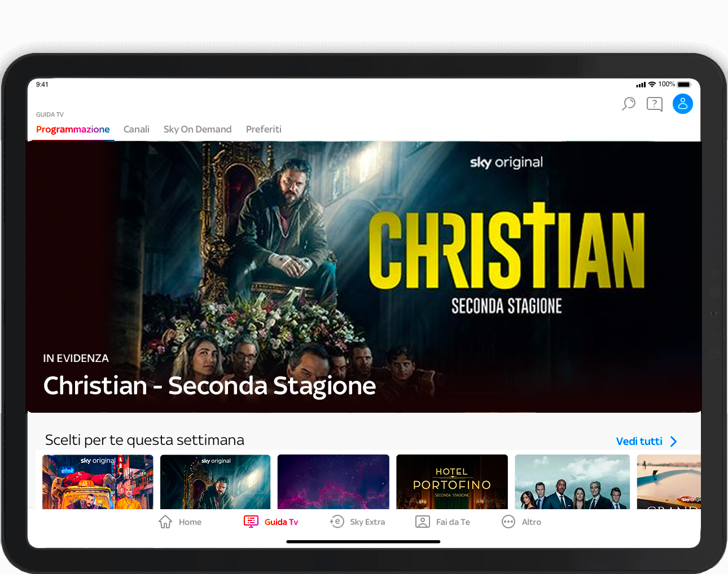Check the 100% battery percentage text
This screenshot has width=728, height=574.
point(666,84)
